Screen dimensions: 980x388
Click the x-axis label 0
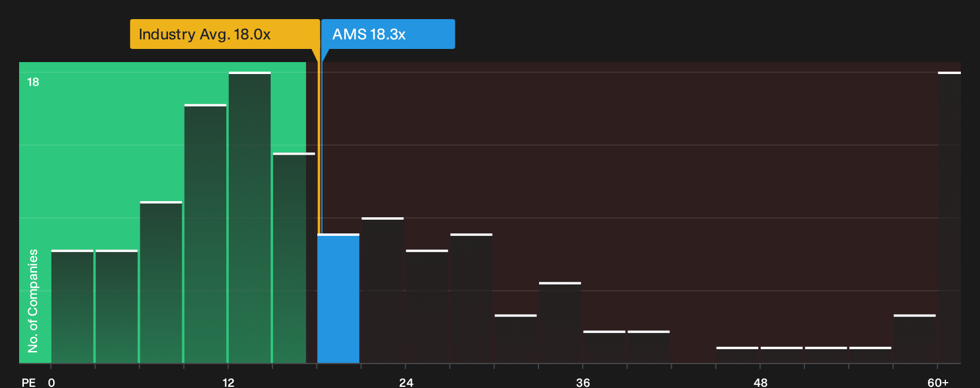tap(51, 382)
